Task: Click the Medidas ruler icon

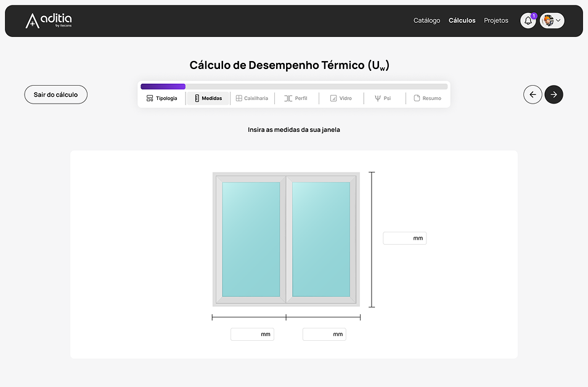Action: click(197, 99)
